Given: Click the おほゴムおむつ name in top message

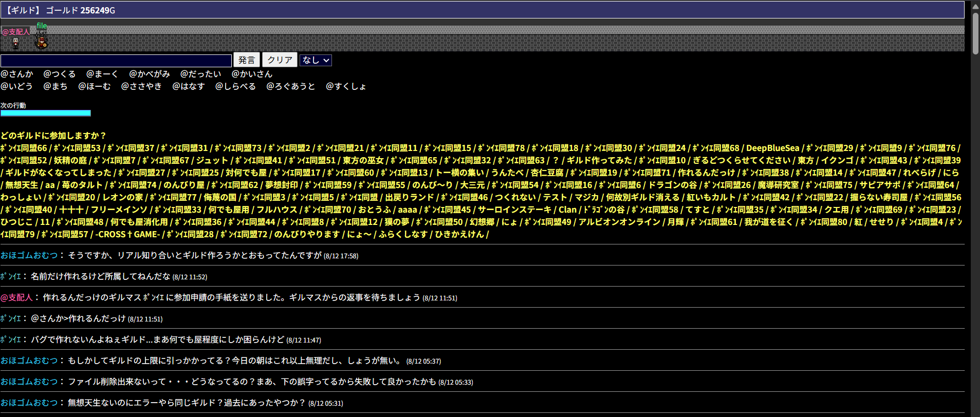Looking at the screenshot, I should coord(29,255).
